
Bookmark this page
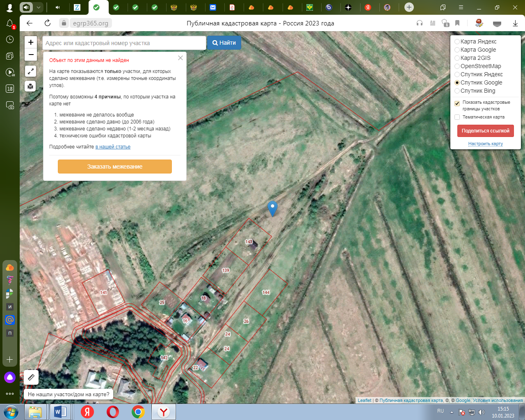(x=457, y=23)
